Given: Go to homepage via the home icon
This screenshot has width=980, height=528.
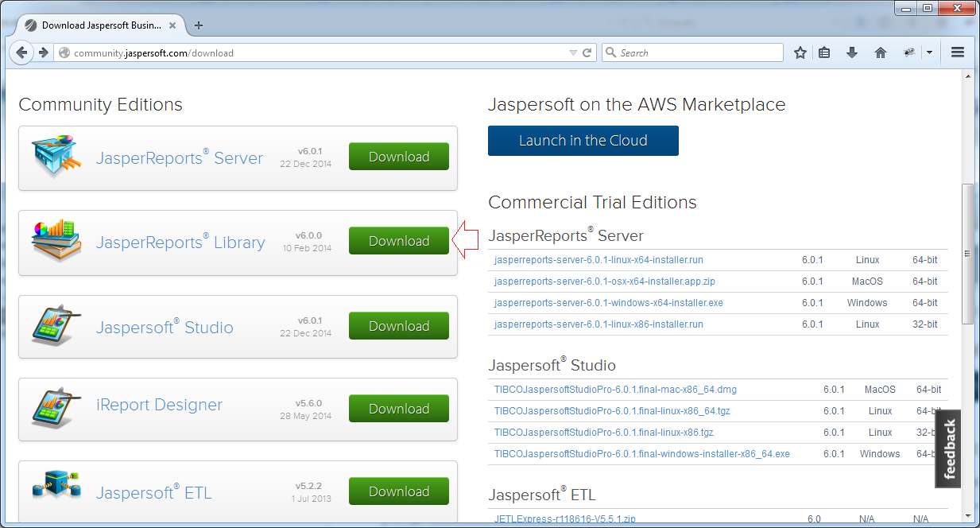Looking at the screenshot, I should (880, 52).
